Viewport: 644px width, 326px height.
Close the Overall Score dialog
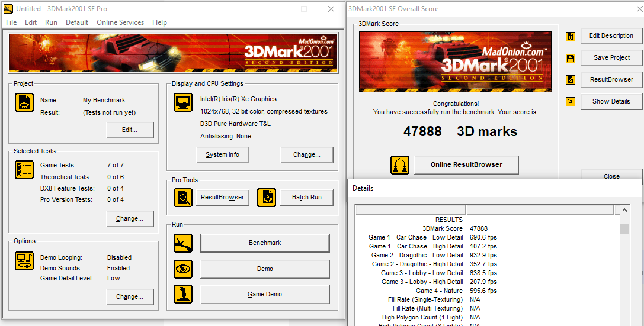(611, 176)
